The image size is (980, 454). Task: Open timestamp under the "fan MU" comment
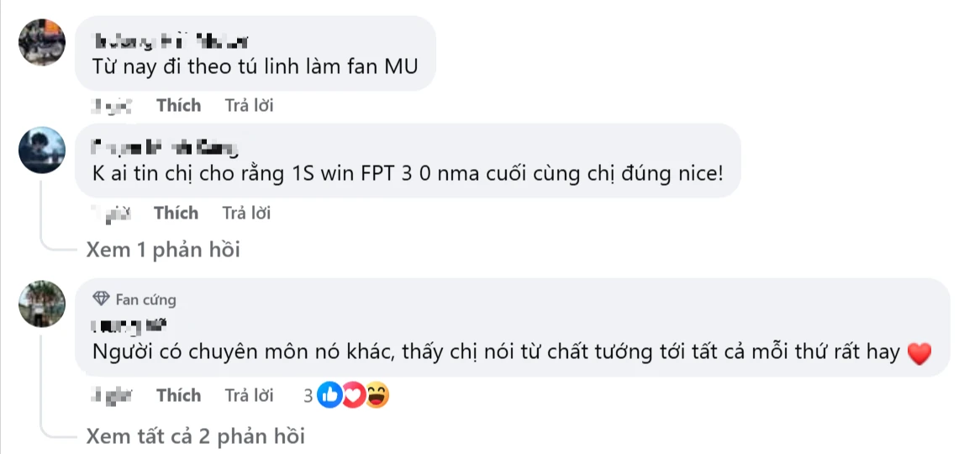click(108, 106)
